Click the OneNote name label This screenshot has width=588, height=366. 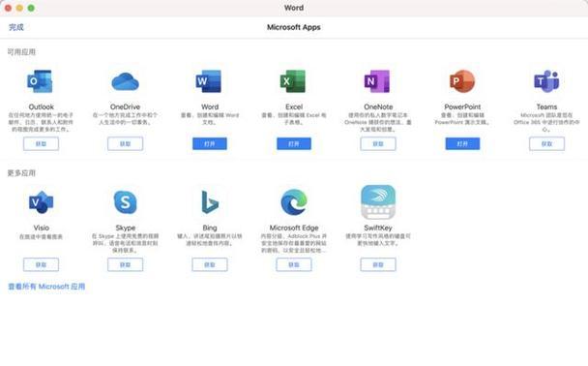click(378, 107)
